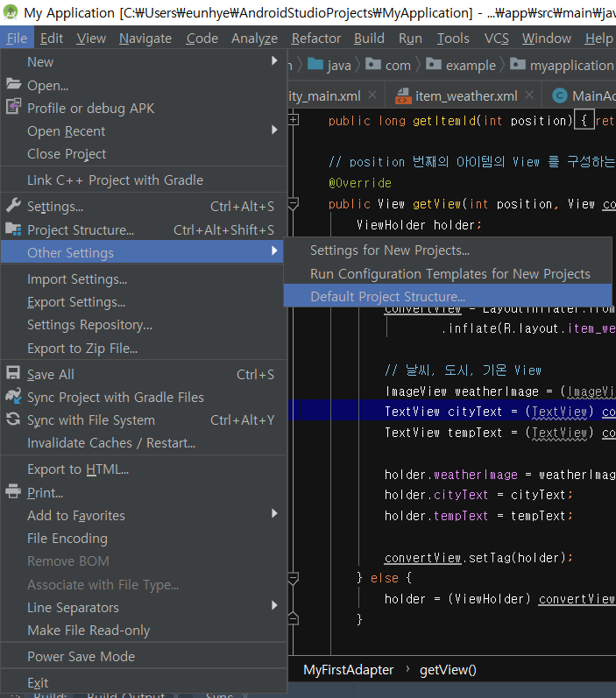This screenshot has height=698, width=616.
Task: Click File menu in the menu bar
Action: pyautogui.click(x=17, y=39)
